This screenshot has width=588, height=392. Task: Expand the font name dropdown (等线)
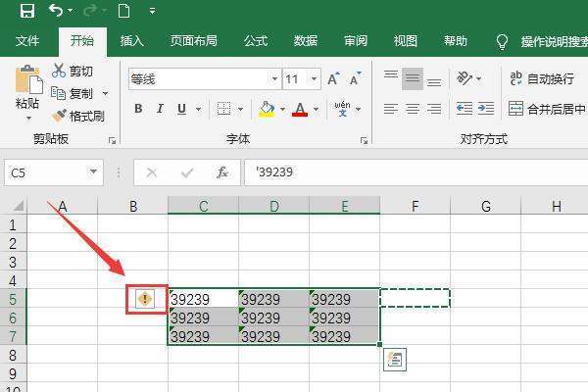(274, 78)
